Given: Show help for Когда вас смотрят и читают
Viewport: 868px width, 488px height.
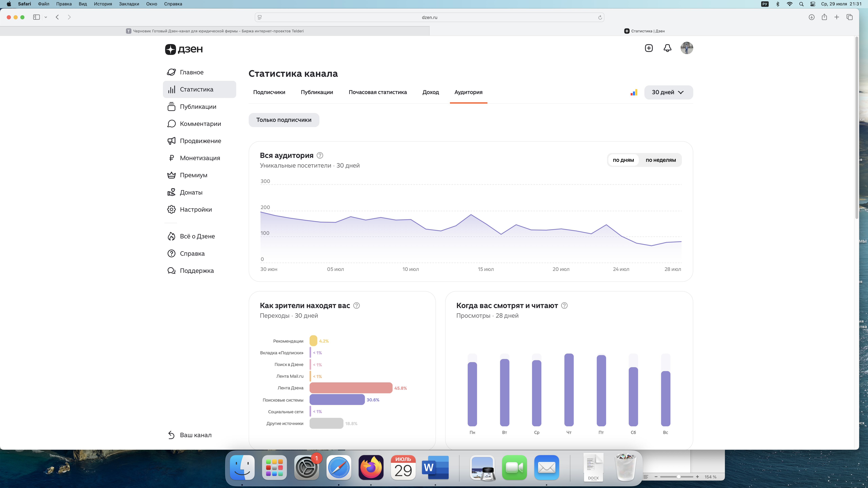Looking at the screenshot, I should tap(564, 306).
